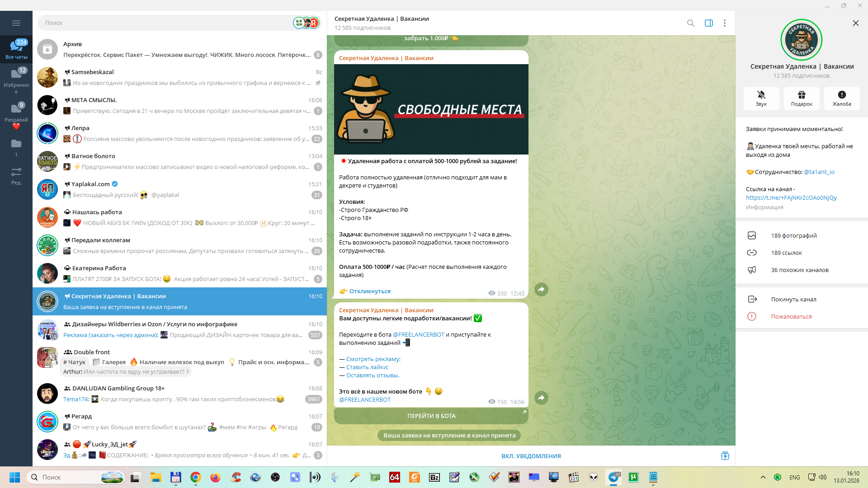Open the Откликнуться link in the post
868x488 pixels.
369,291
